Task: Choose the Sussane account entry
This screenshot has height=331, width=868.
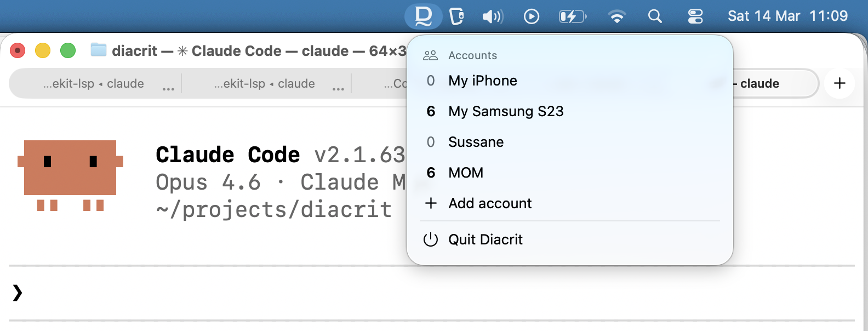Action: coord(476,142)
